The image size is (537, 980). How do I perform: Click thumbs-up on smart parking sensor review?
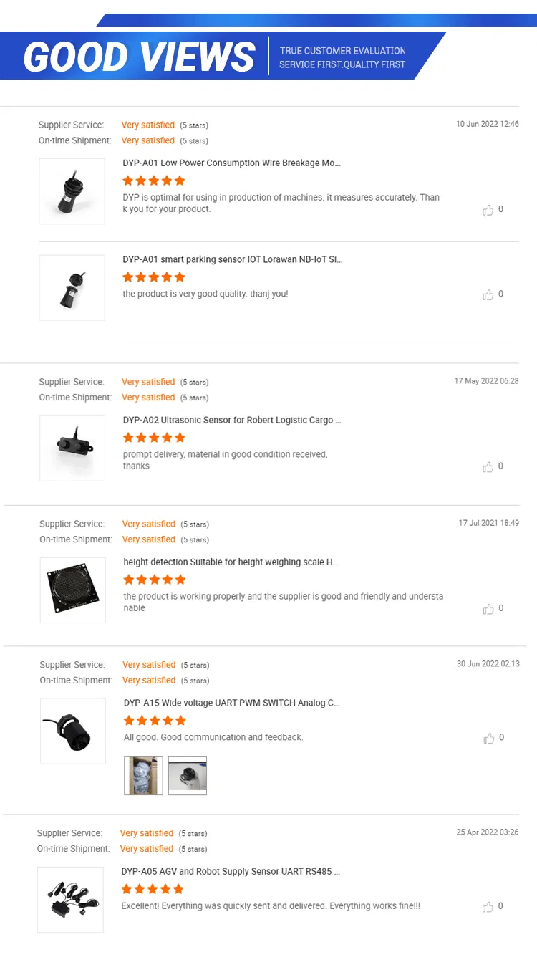[x=488, y=294]
